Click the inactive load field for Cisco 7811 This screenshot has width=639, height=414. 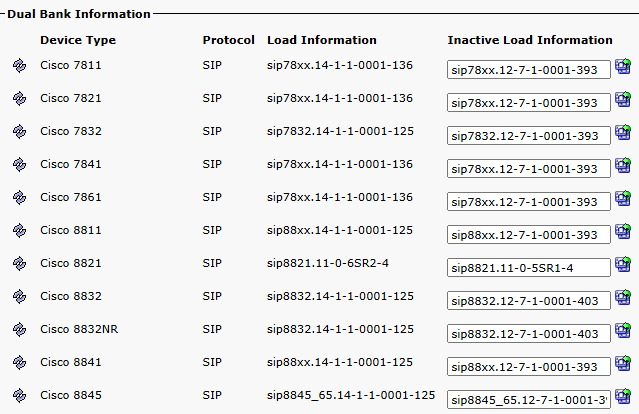pos(529,70)
